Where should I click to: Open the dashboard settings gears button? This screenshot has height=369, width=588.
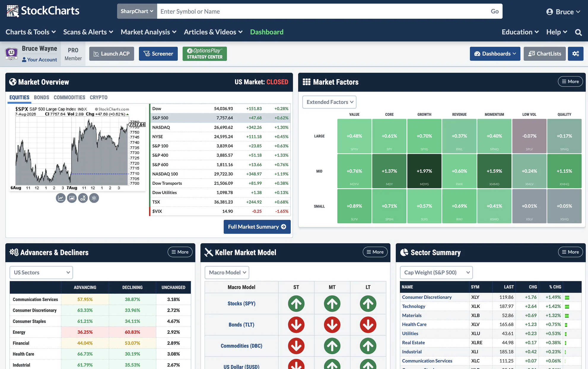coord(576,54)
